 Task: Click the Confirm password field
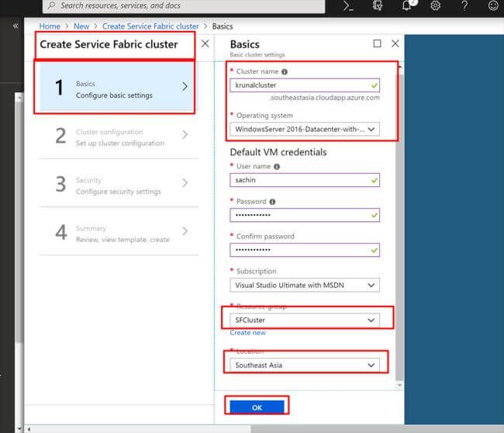click(305, 250)
